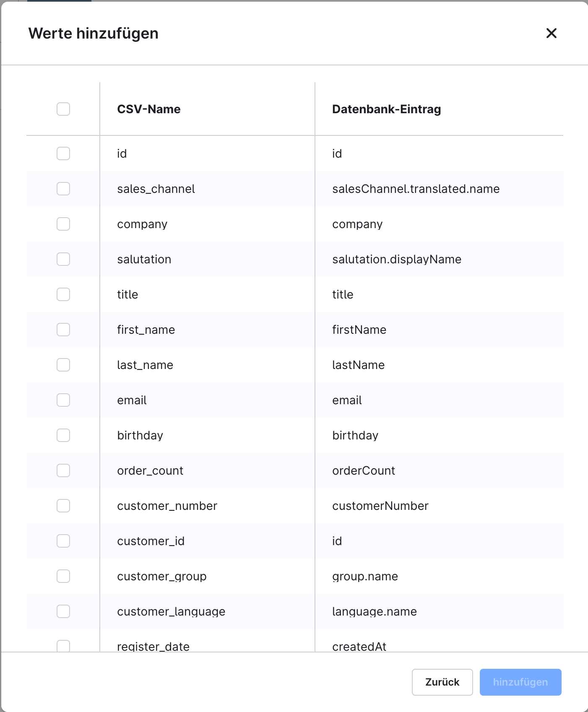Image resolution: width=588 pixels, height=712 pixels.
Task: Select the company mapping checkbox
Action: point(63,224)
